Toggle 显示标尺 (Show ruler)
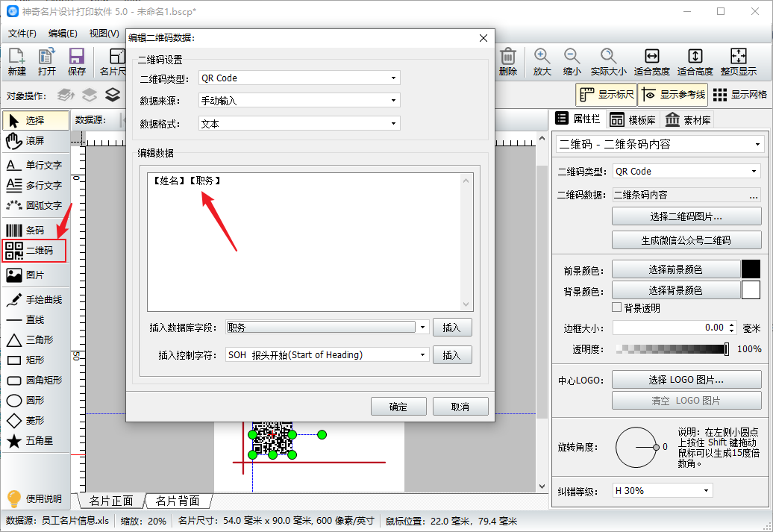Viewport: 773px width, 532px height. pyautogui.click(x=607, y=95)
